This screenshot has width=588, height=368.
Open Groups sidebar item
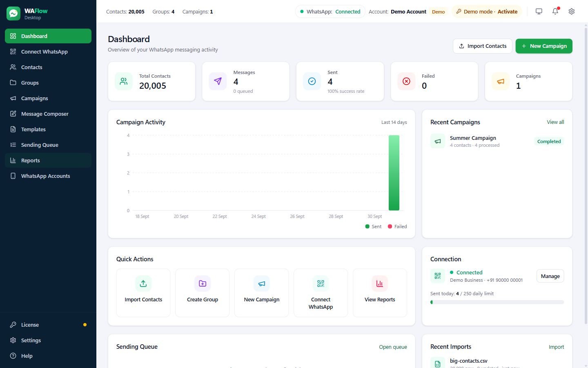(48, 83)
